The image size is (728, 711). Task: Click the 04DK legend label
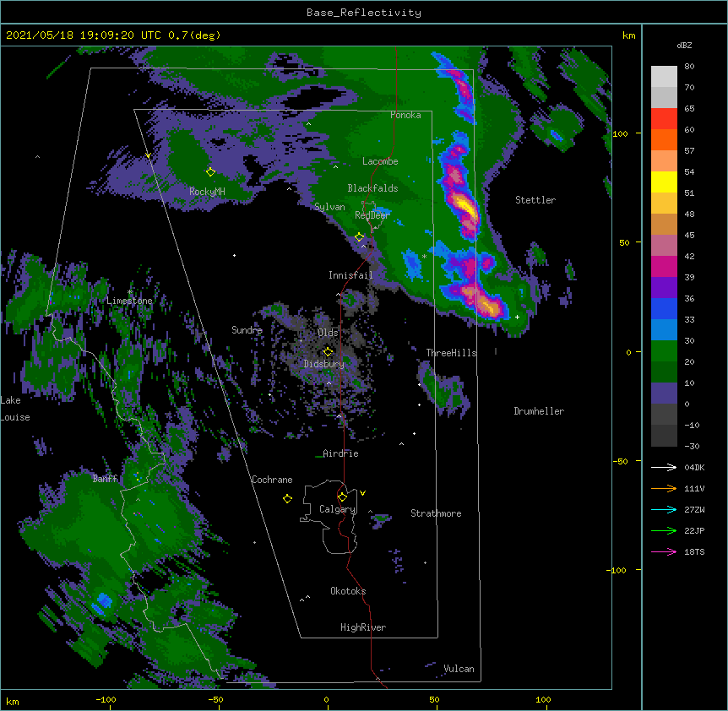pyautogui.click(x=694, y=467)
